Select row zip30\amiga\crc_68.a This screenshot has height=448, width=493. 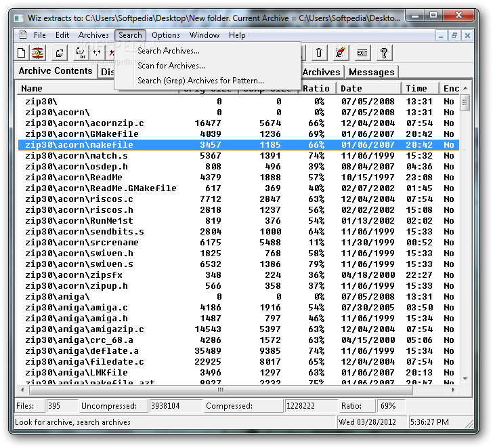pos(238,340)
